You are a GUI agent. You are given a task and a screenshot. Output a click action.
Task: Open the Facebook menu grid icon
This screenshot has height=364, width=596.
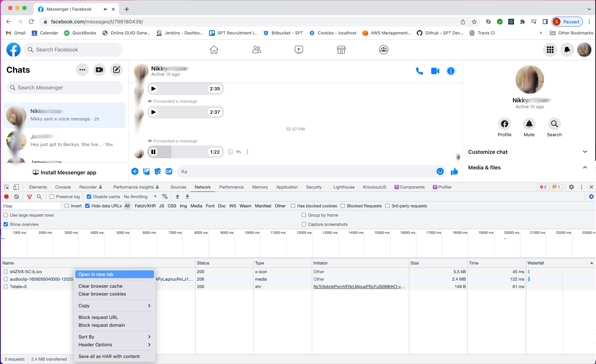(x=550, y=50)
